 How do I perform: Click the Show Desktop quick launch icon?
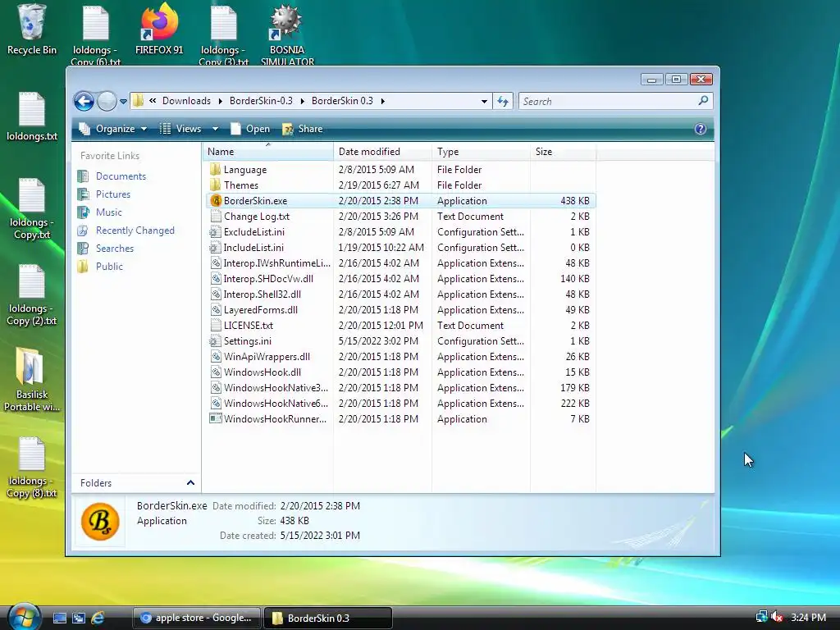[x=59, y=618]
